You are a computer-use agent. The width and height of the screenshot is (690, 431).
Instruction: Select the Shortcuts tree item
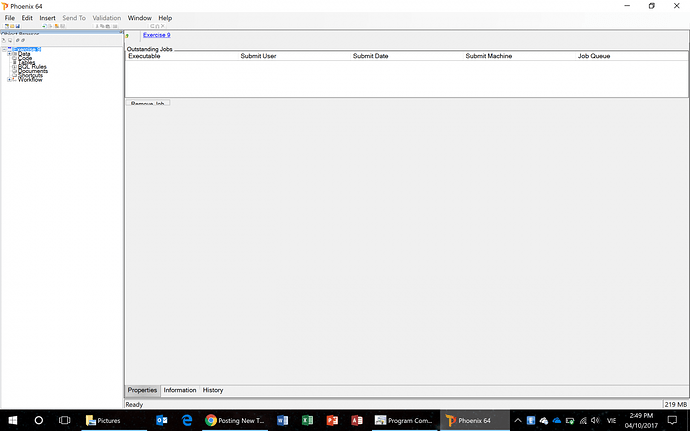[x=30, y=76]
